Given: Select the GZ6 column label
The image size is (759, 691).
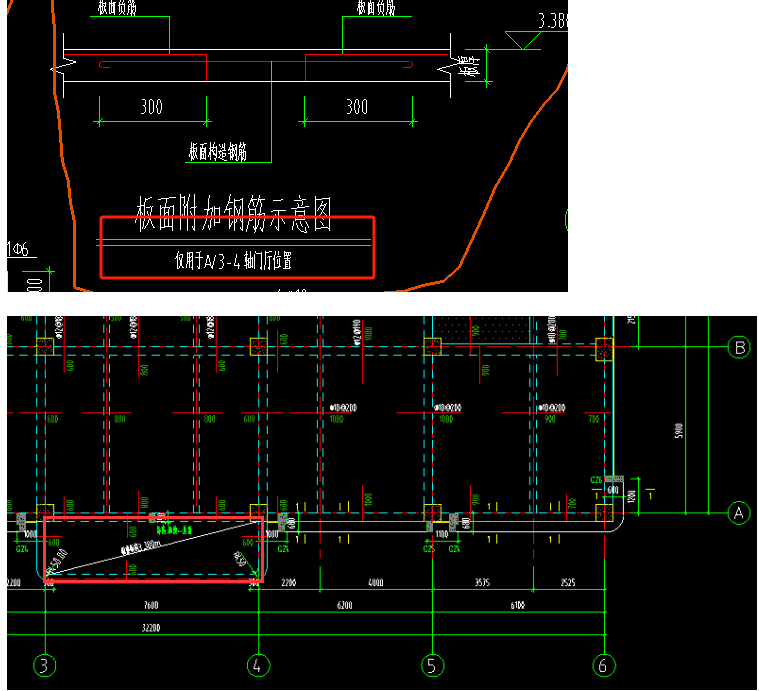Looking at the screenshot, I should coord(596,480).
